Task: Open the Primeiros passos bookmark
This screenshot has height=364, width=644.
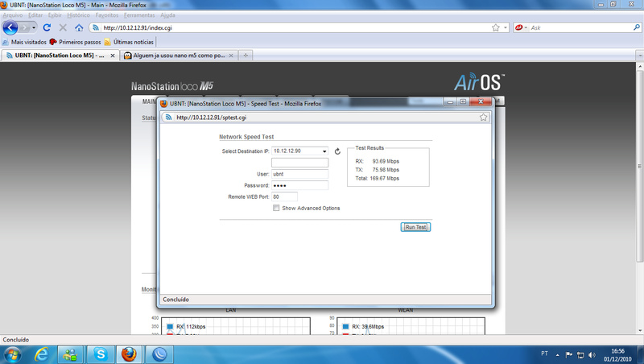Action: (75, 42)
